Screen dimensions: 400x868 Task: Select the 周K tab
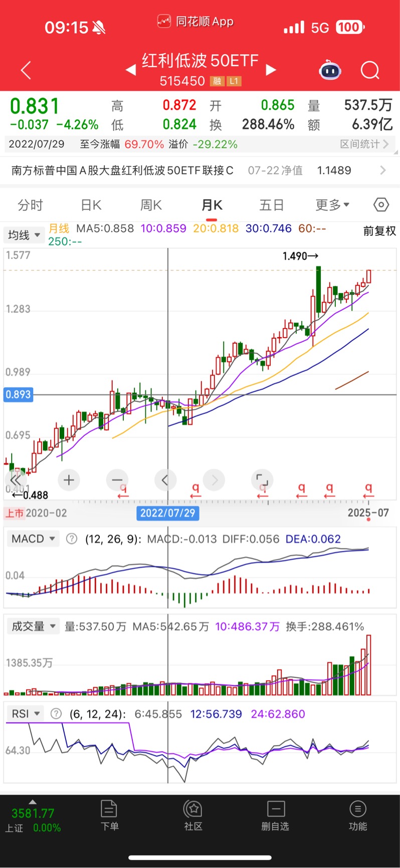click(151, 205)
